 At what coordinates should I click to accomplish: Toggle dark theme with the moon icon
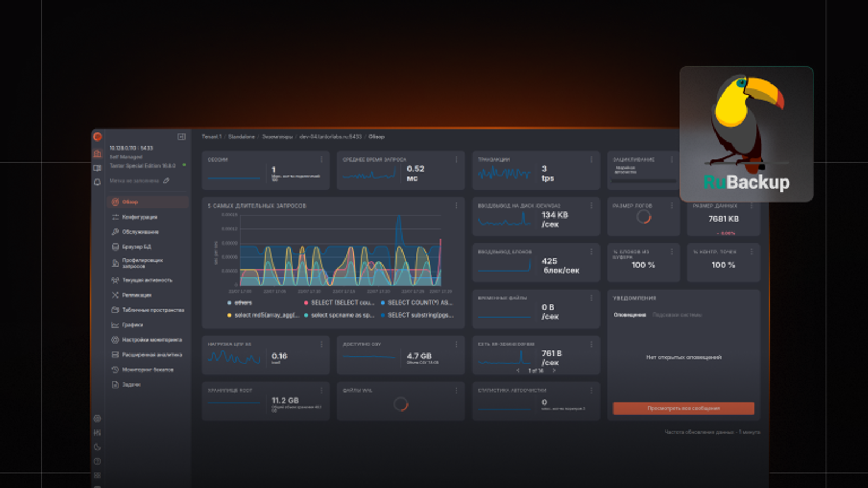pyautogui.click(x=98, y=447)
